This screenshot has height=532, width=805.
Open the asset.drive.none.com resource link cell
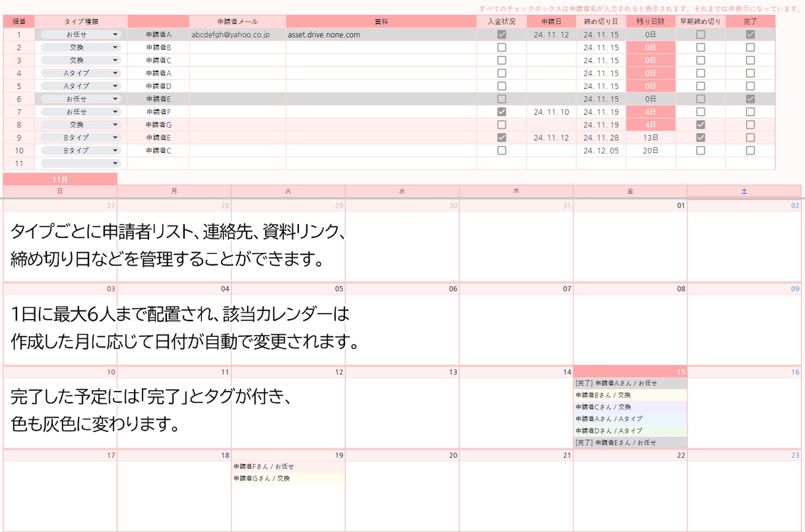(x=381, y=34)
